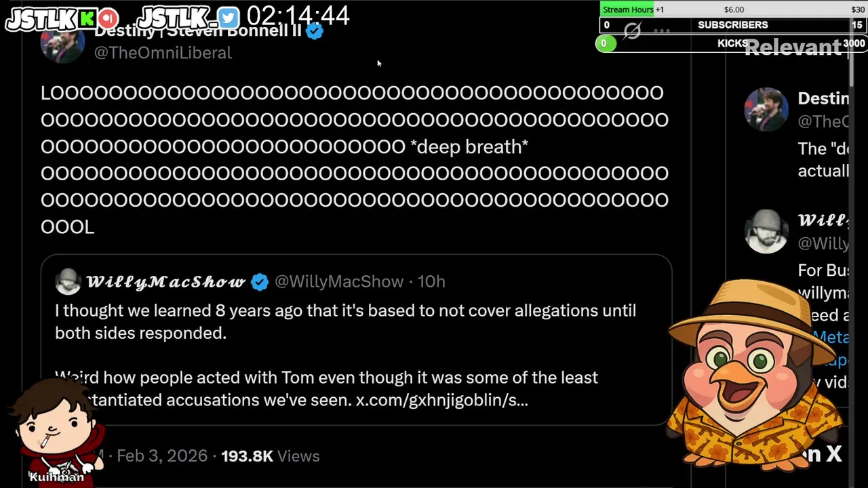The width and height of the screenshot is (868, 488).
Task: Click the Kick logo icon in overlay
Action: (x=87, y=18)
